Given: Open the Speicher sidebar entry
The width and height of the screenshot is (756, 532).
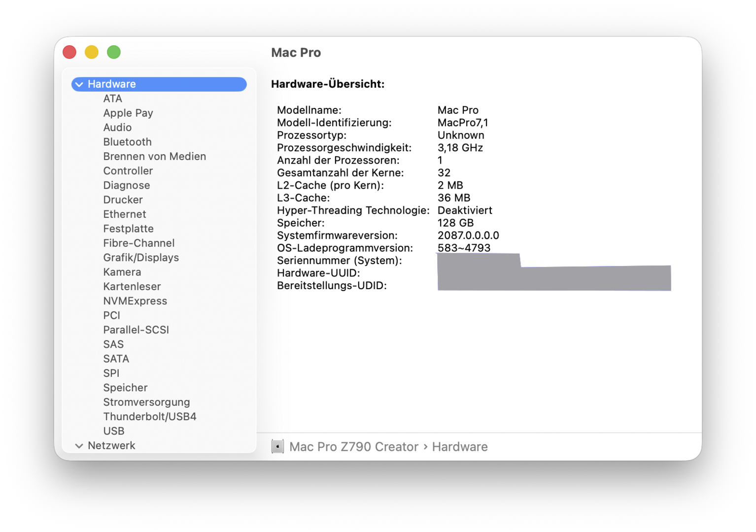Looking at the screenshot, I should tap(125, 388).
